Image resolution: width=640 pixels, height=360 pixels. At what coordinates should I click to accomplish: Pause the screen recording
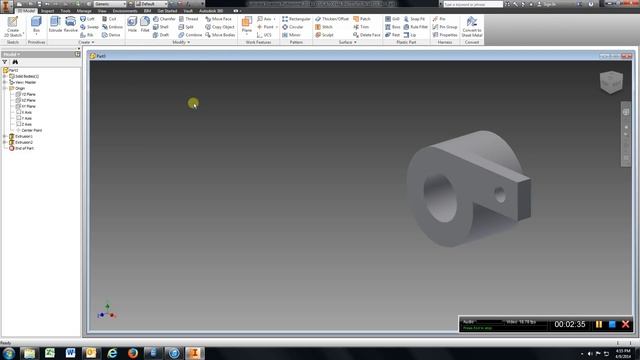[599, 324]
